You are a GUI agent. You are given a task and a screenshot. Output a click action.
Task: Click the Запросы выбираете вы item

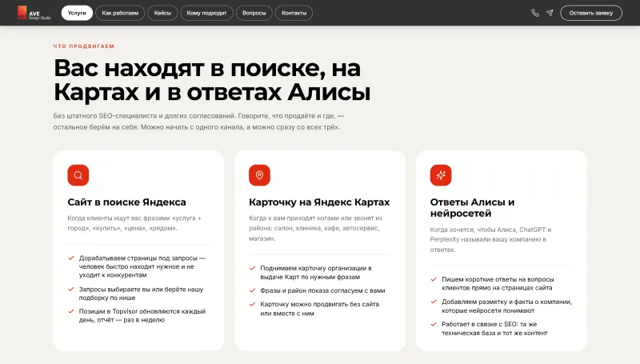tap(141, 294)
